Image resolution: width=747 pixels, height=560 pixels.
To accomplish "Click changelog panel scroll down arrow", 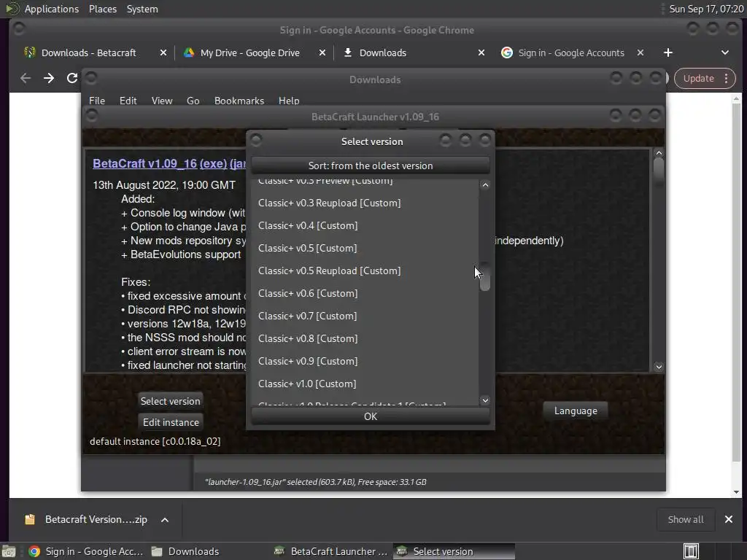I will coord(659,367).
